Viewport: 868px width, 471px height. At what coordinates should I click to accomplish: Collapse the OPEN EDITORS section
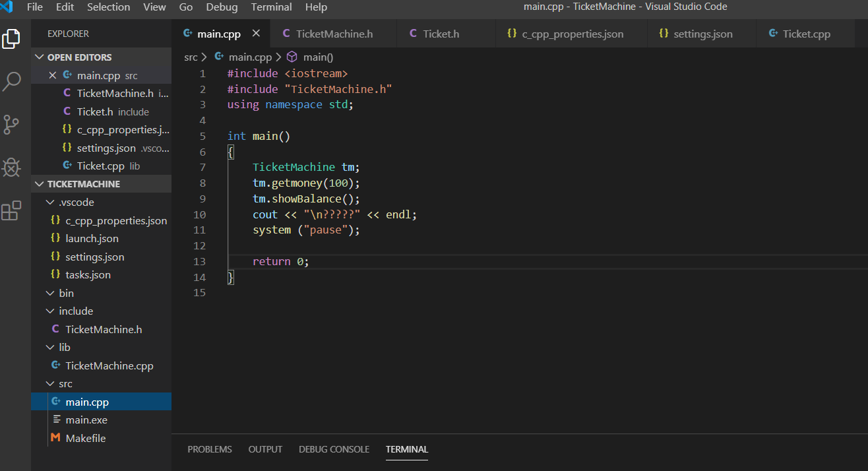coord(40,57)
